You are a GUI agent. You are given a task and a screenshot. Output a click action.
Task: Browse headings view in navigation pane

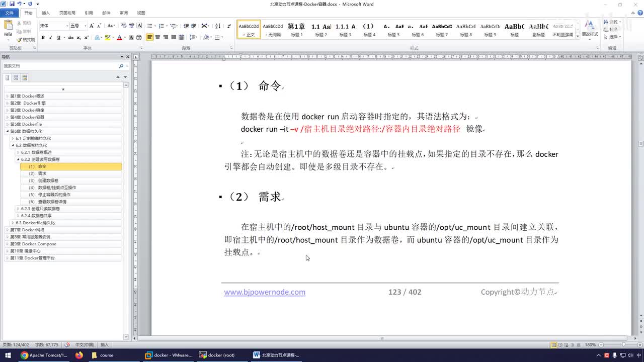[x=8, y=77]
